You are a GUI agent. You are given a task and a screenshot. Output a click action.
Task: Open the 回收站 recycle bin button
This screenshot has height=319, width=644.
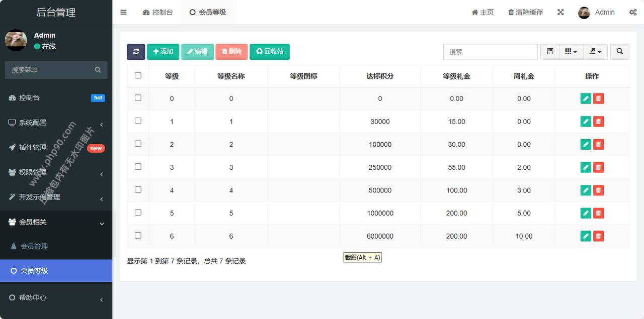click(x=270, y=52)
